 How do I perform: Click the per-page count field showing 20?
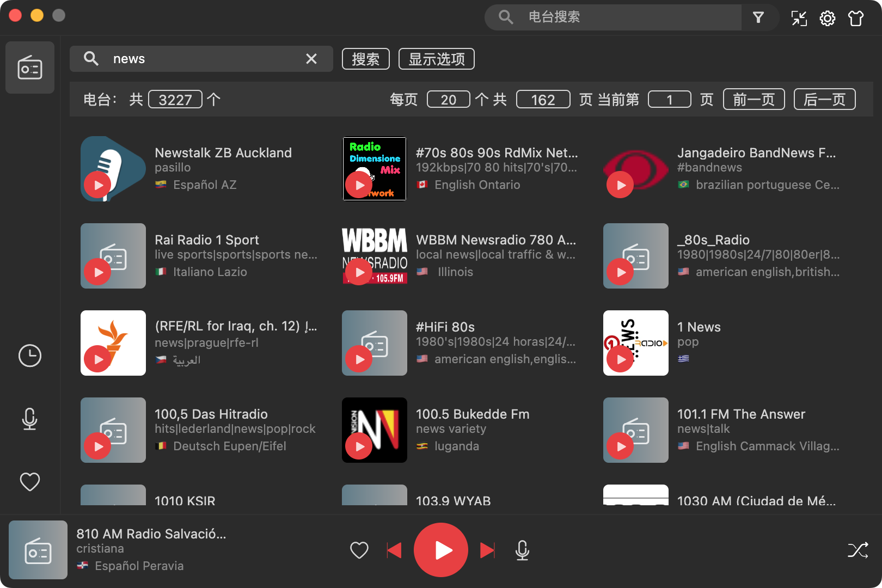pyautogui.click(x=449, y=100)
